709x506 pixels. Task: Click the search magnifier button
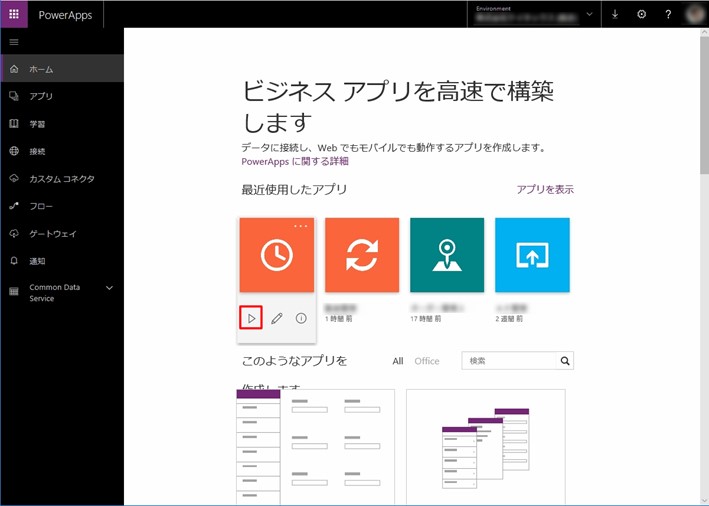565,361
